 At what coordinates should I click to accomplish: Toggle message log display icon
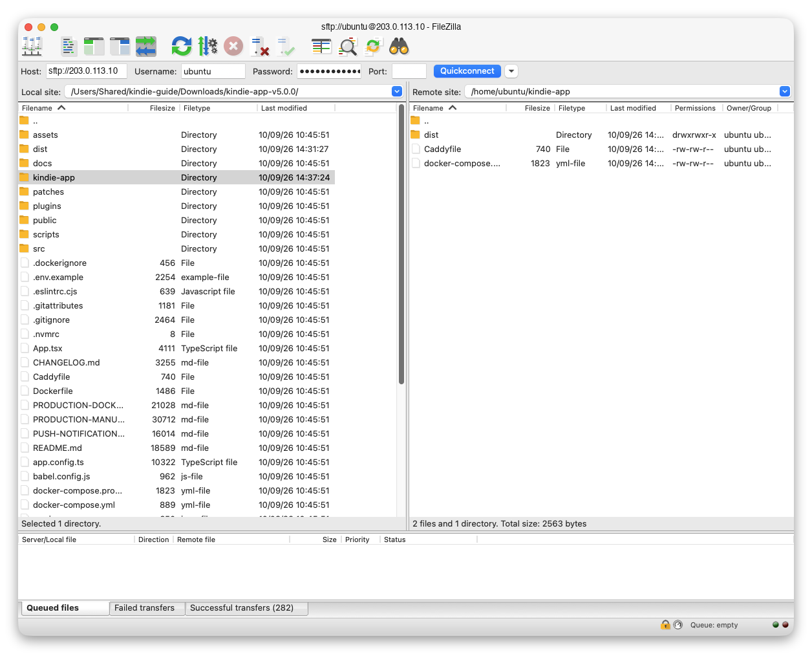tap(69, 46)
